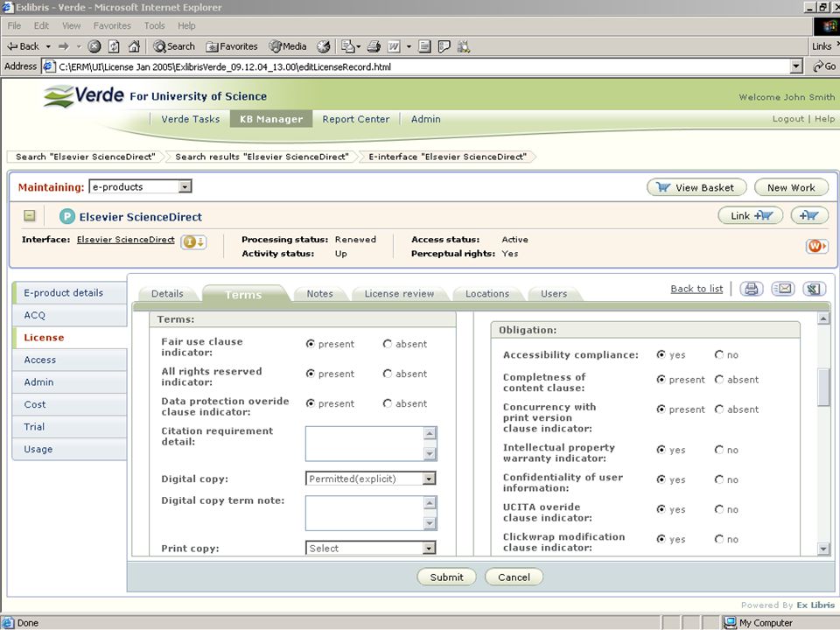Click the Go button by address bar
The height and width of the screenshot is (630, 840).
[x=824, y=66]
